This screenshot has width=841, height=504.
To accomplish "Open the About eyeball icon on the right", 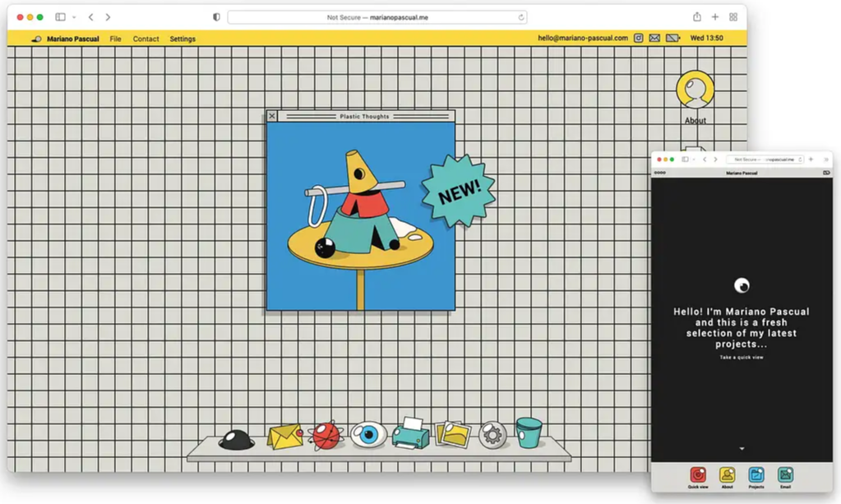I will 695,89.
